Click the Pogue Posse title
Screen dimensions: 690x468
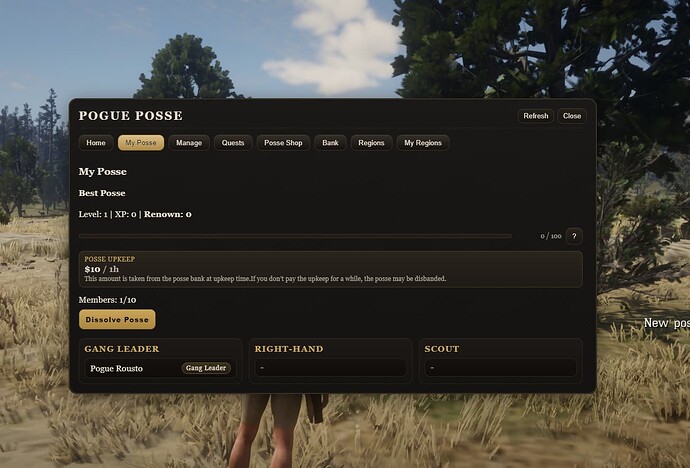pyautogui.click(x=131, y=116)
